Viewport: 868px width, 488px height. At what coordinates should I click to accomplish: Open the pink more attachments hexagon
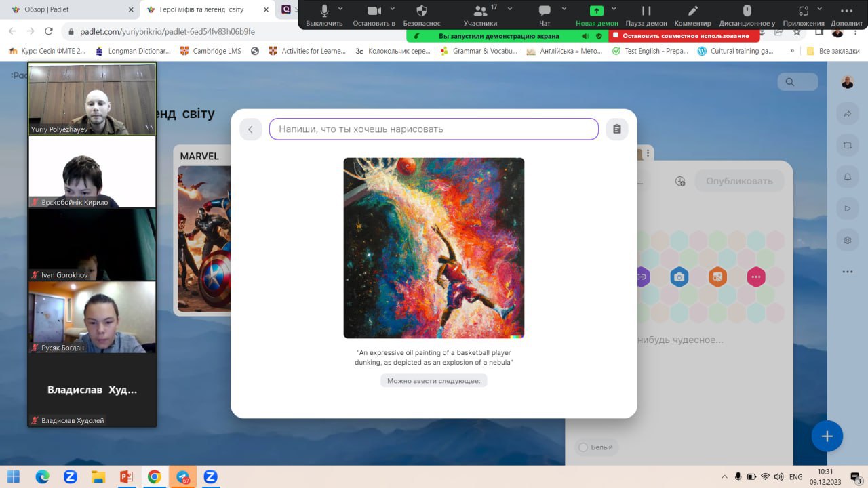[756, 277]
